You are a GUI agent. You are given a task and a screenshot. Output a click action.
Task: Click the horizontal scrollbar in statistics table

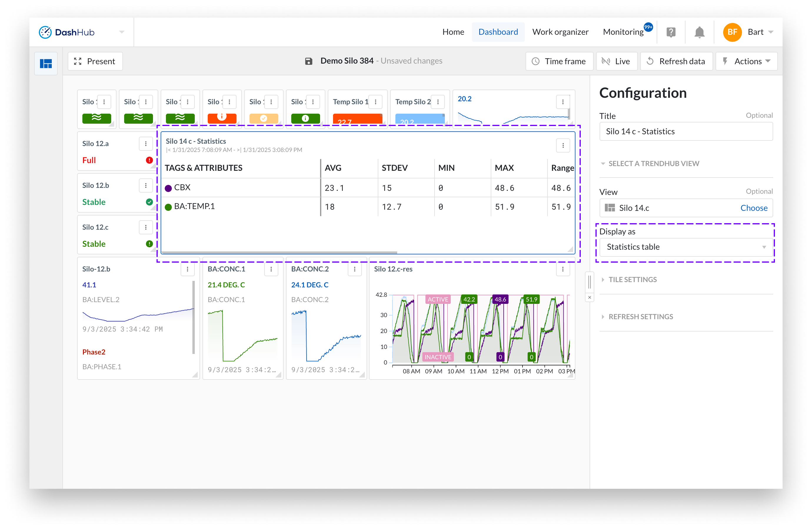[x=279, y=252]
